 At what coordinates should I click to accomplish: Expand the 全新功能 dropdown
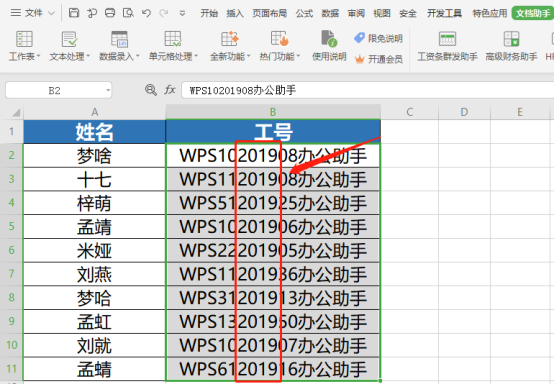248,56
